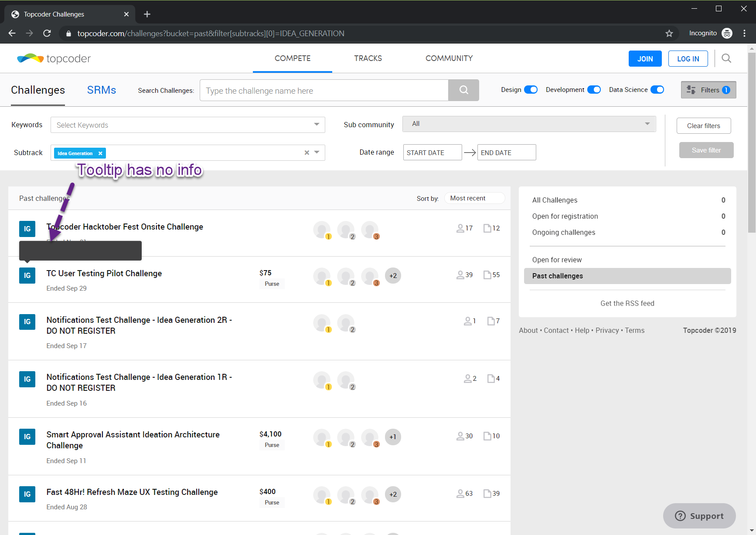Open the Terms footer link
The height and width of the screenshot is (535, 756).
(x=635, y=330)
